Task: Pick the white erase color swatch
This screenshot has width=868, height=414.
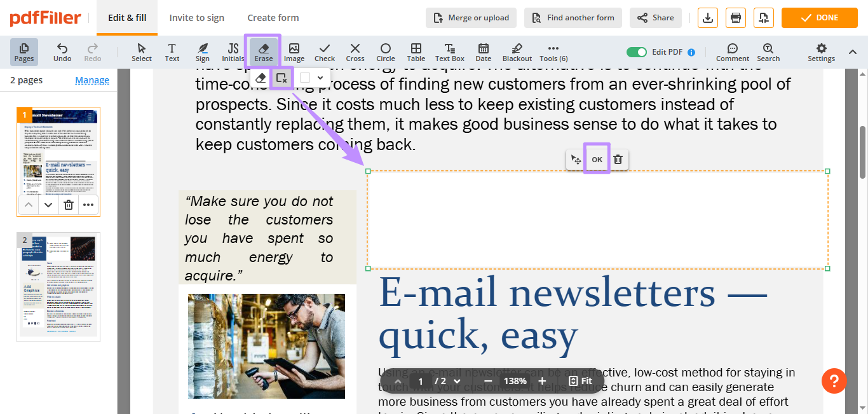Action: (x=305, y=78)
